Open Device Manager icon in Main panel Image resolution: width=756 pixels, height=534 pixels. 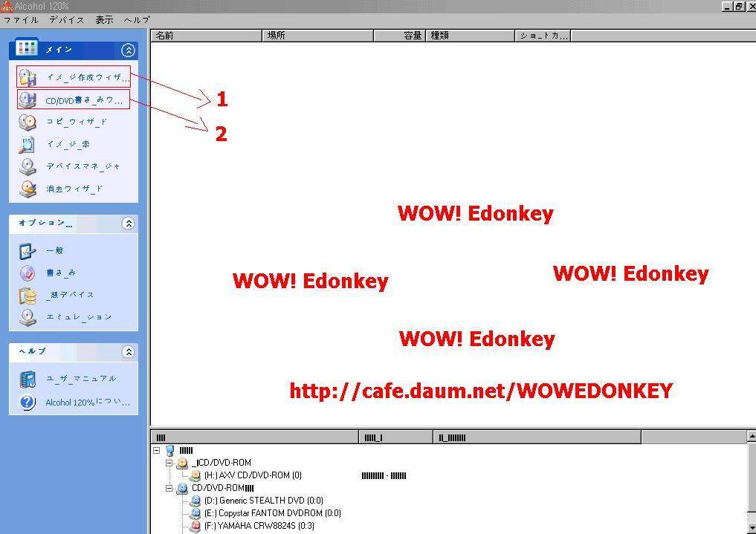pyautogui.click(x=28, y=166)
